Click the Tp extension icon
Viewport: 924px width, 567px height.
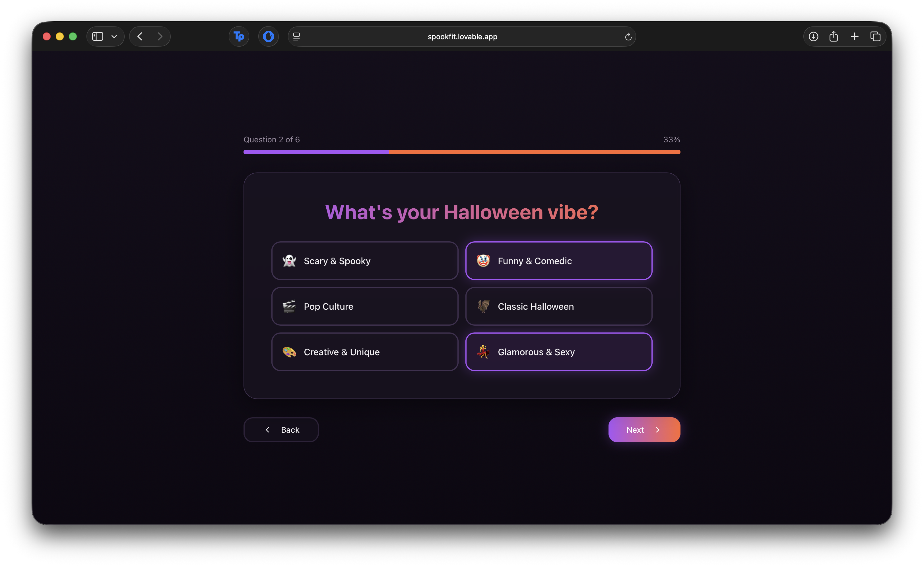[x=239, y=36]
